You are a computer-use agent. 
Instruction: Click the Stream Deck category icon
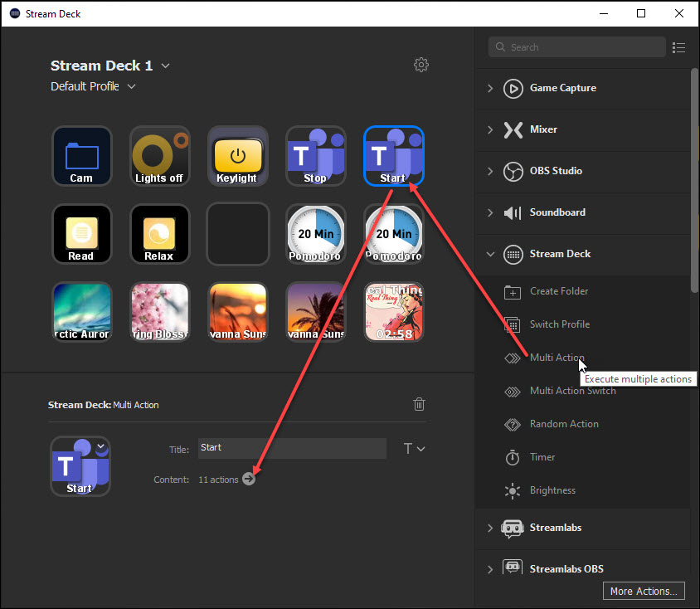point(513,255)
